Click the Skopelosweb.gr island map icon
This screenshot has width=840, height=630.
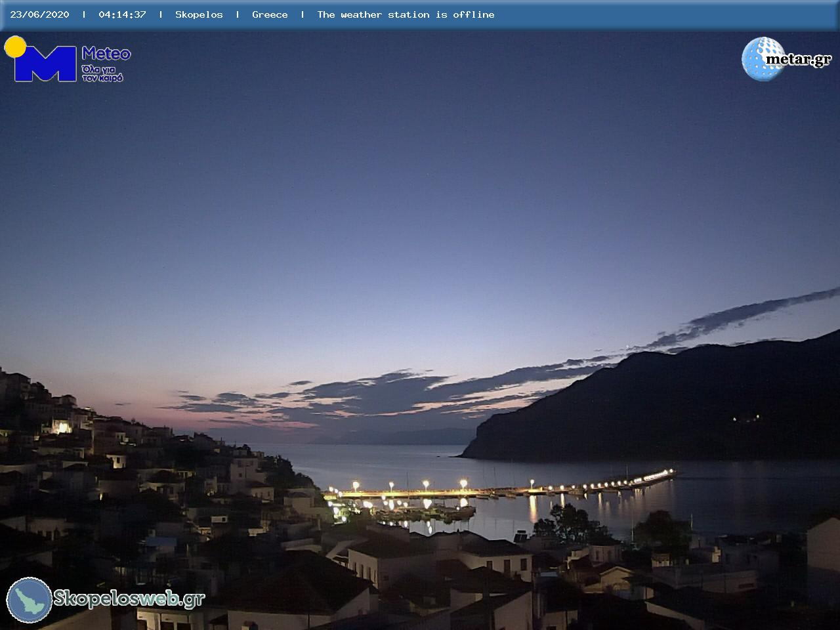pyautogui.click(x=30, y=600)
